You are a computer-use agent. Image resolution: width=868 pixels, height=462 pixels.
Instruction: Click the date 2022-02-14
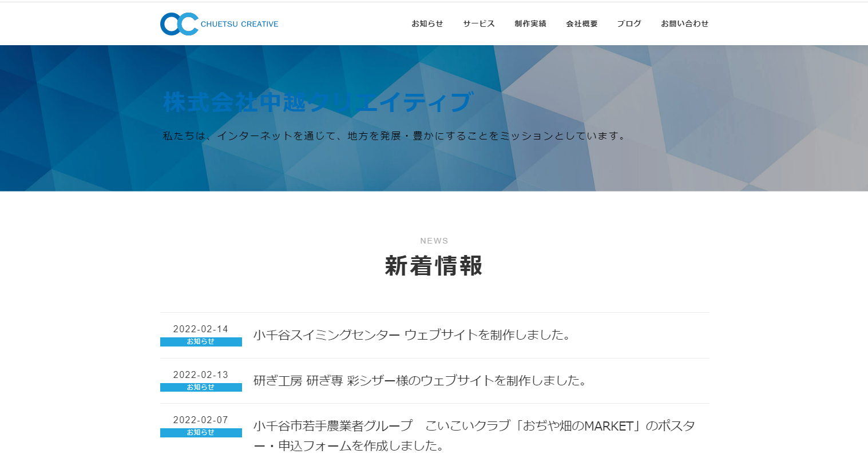(x=201, y=329)
